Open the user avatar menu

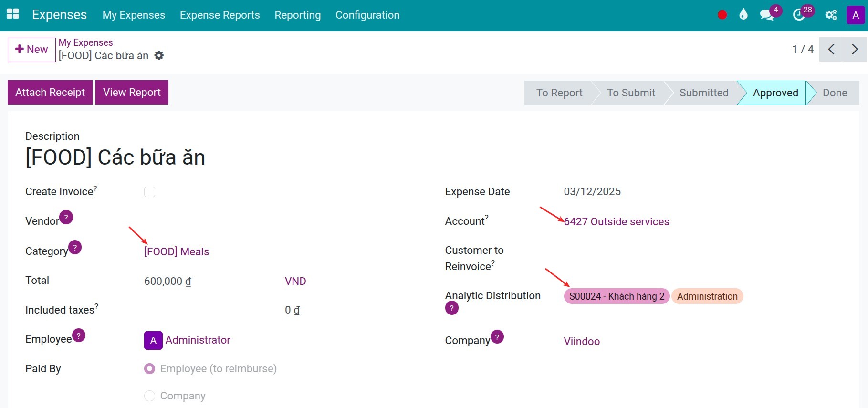855,15
